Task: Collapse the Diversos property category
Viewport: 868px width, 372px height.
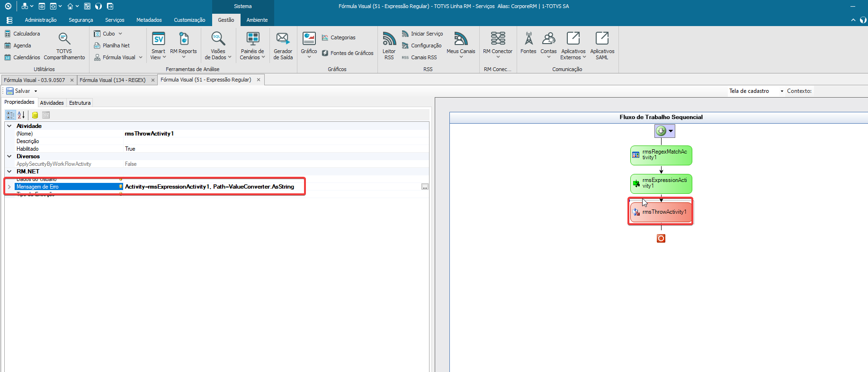Action: point(9,156)
